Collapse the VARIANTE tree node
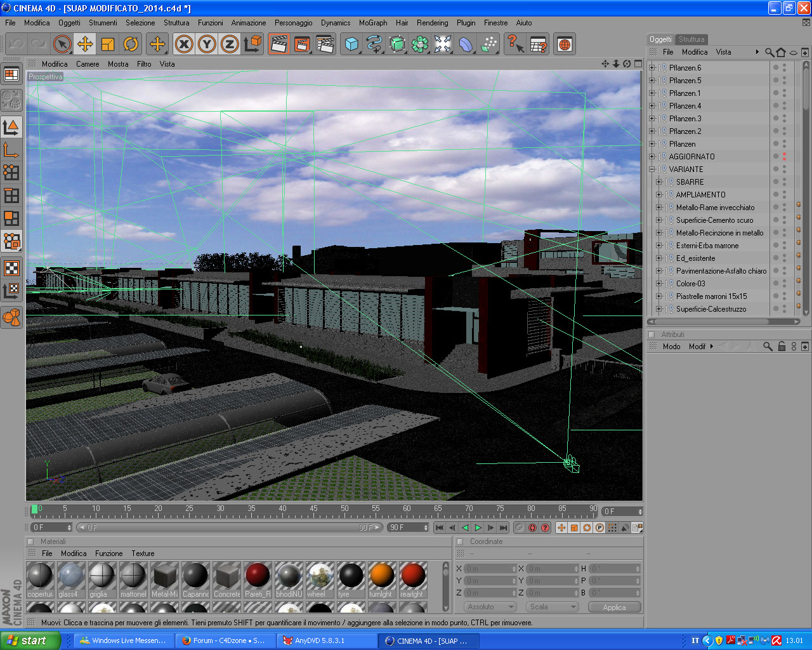This screenshot has width=812, height=650. [652, 169]
